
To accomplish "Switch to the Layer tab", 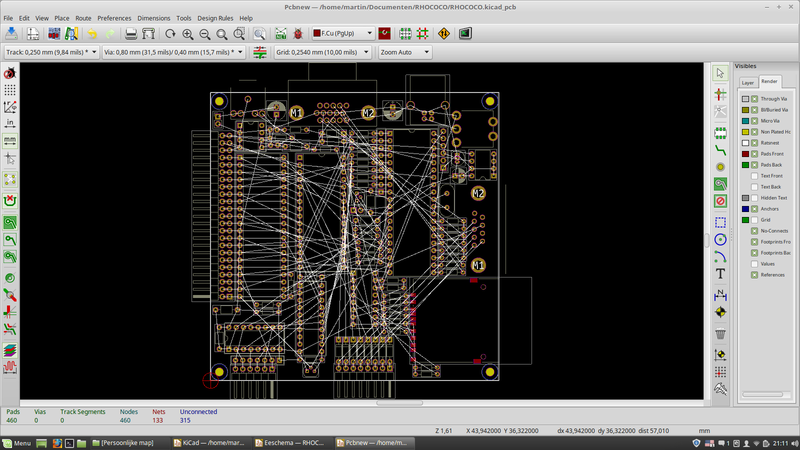I will (x=747, y=83).
